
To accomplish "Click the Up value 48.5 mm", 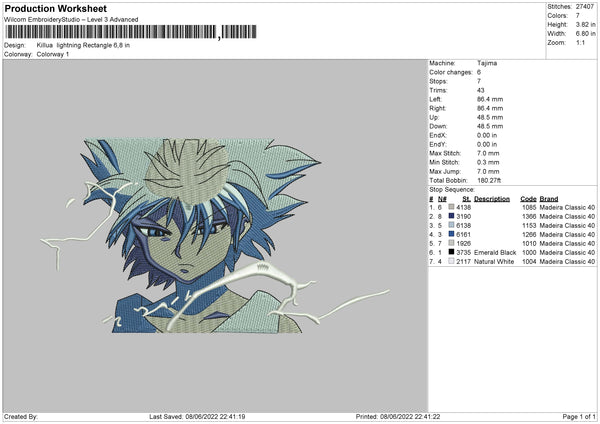I will pyautogui.click(x=490, y=117).
